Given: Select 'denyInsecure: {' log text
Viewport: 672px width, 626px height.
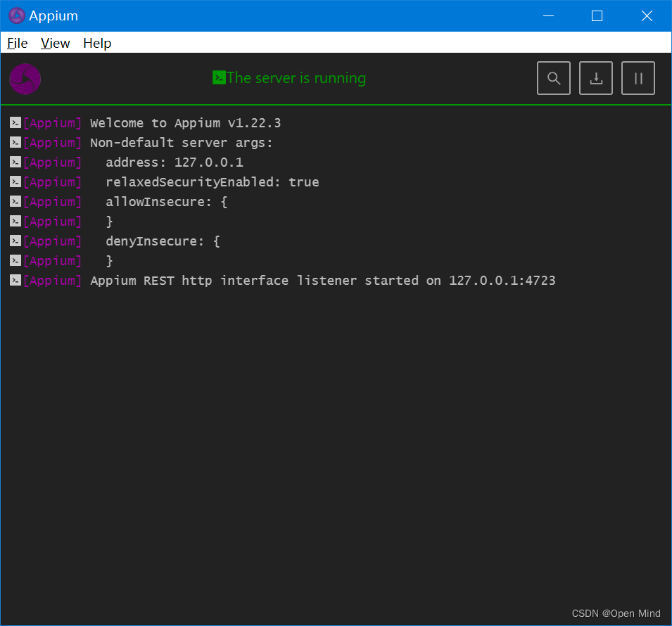Looking at the screenshot, I should pos(163,241).
